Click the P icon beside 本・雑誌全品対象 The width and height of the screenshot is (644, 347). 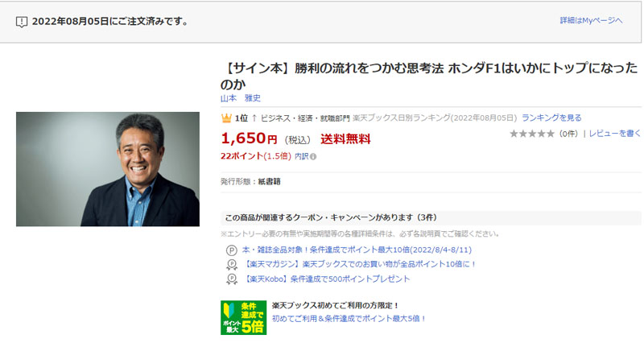click(x=232, y=250)
